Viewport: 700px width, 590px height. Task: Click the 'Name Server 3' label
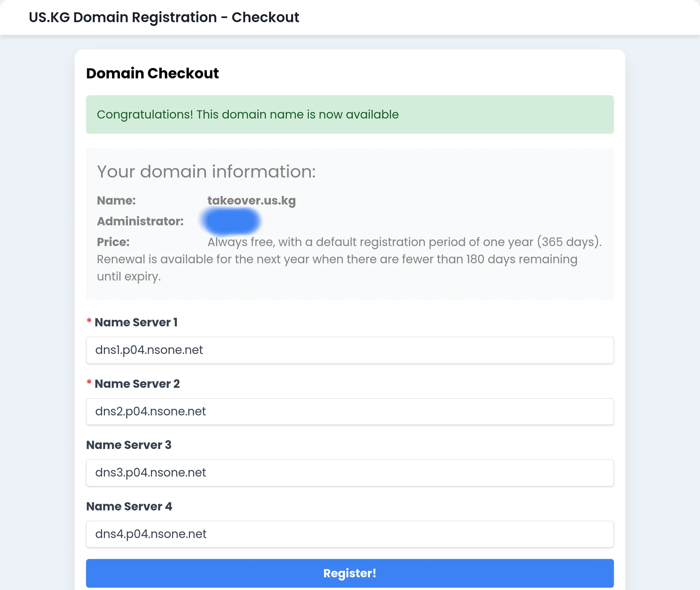pyautogui.click(x=129, y=445)
